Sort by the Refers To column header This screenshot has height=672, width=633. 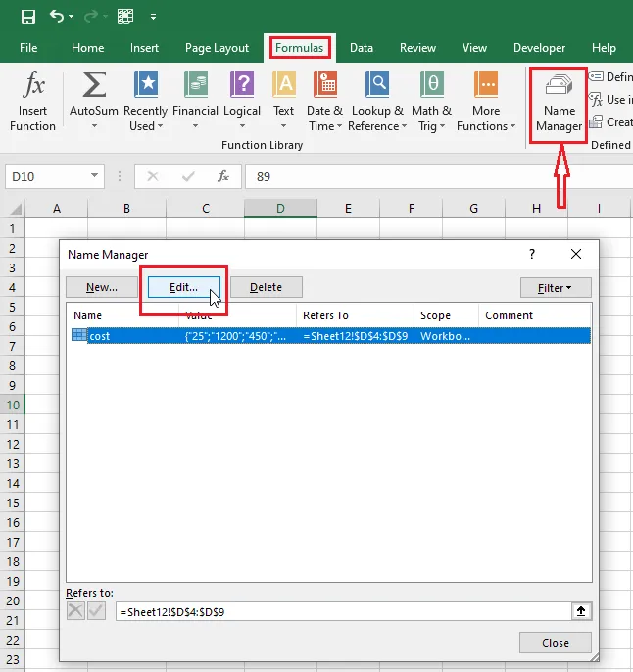point(355,315)
